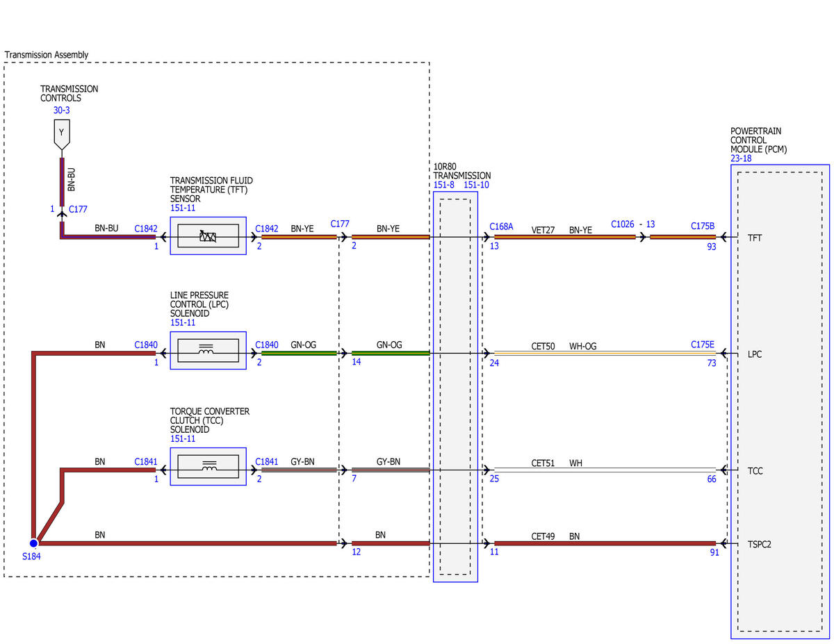The width and height of the screenshot is (834, 644).
Task: Open the 23-18 PCM reference link
Action: [741, 158]
